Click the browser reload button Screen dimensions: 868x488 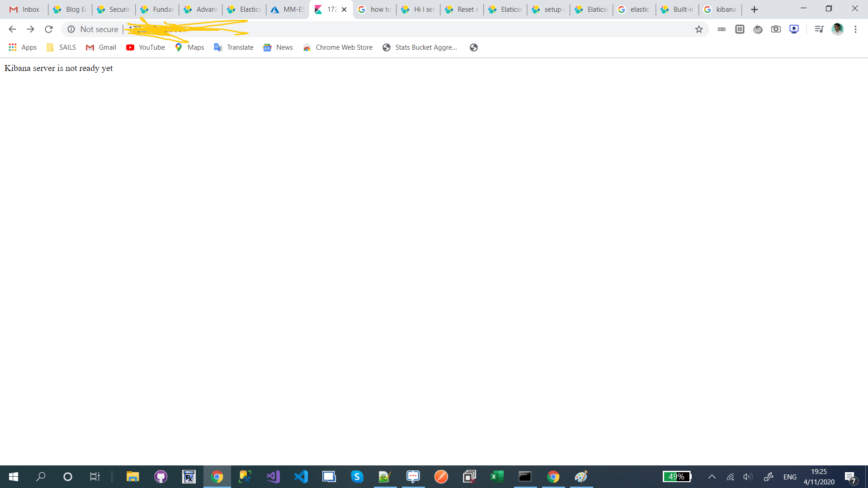click(49, 29)
